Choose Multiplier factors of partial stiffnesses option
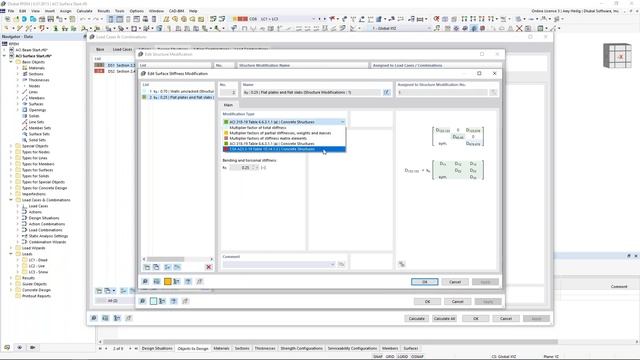640x360 pixels. [x=284, y=133]
